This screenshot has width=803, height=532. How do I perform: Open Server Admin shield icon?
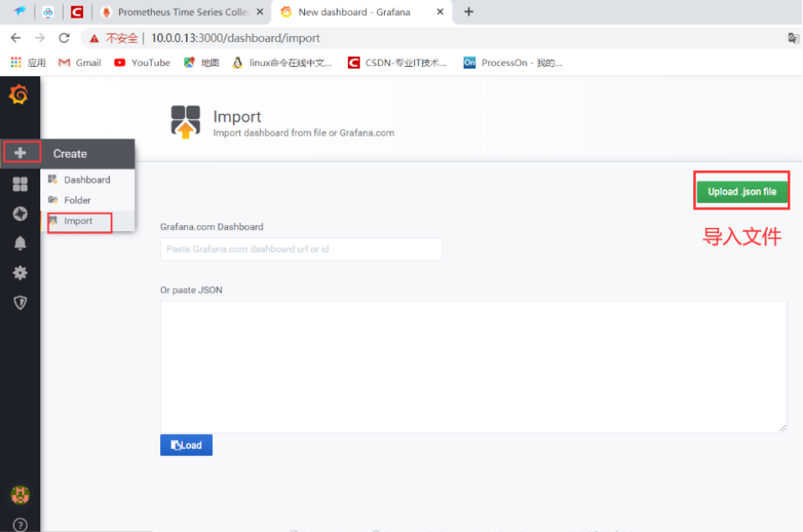coord(20,302)
